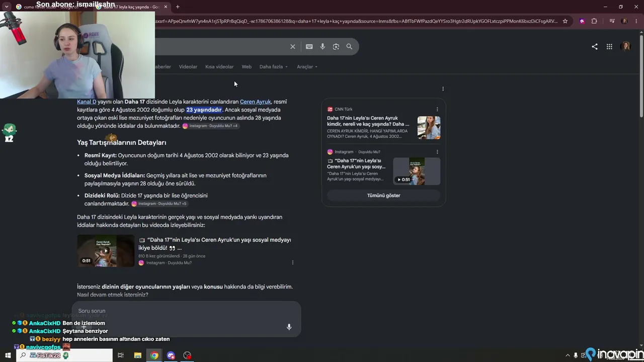Expand the Araçlar dropdown
Image resolution: width=644 pixels, height=362 pixels.
coord(307,67)
